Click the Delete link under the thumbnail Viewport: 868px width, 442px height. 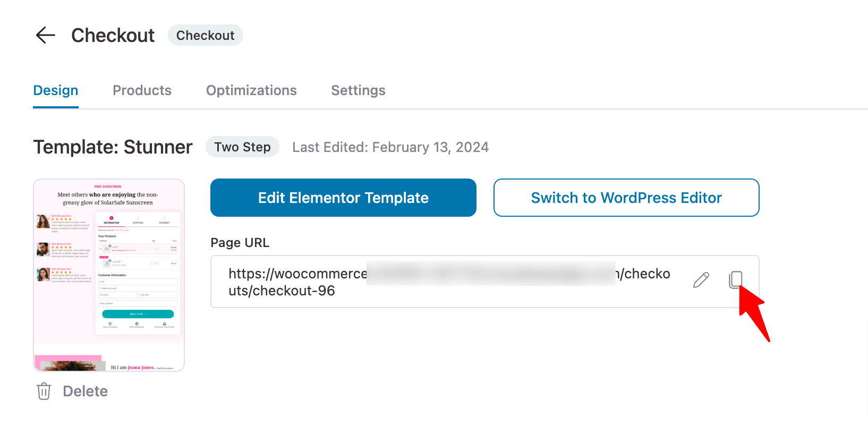85,391
